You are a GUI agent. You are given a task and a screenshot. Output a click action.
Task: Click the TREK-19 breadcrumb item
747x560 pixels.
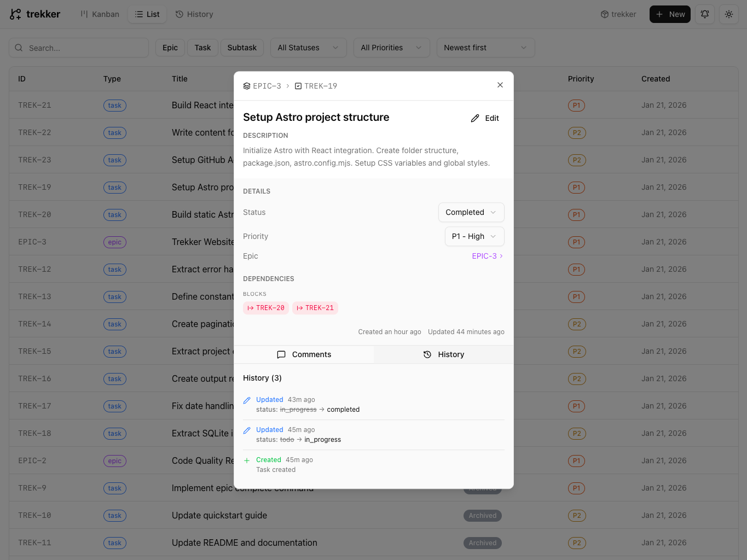tap(316, 86)
